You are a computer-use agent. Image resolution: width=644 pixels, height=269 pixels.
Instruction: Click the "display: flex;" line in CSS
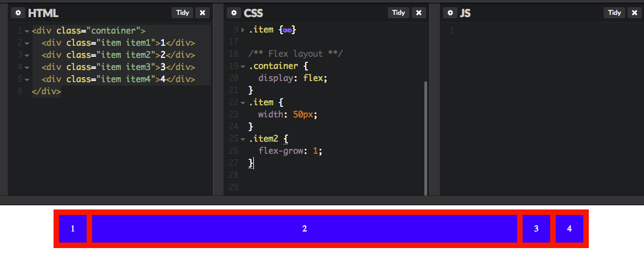coord(293,78)
